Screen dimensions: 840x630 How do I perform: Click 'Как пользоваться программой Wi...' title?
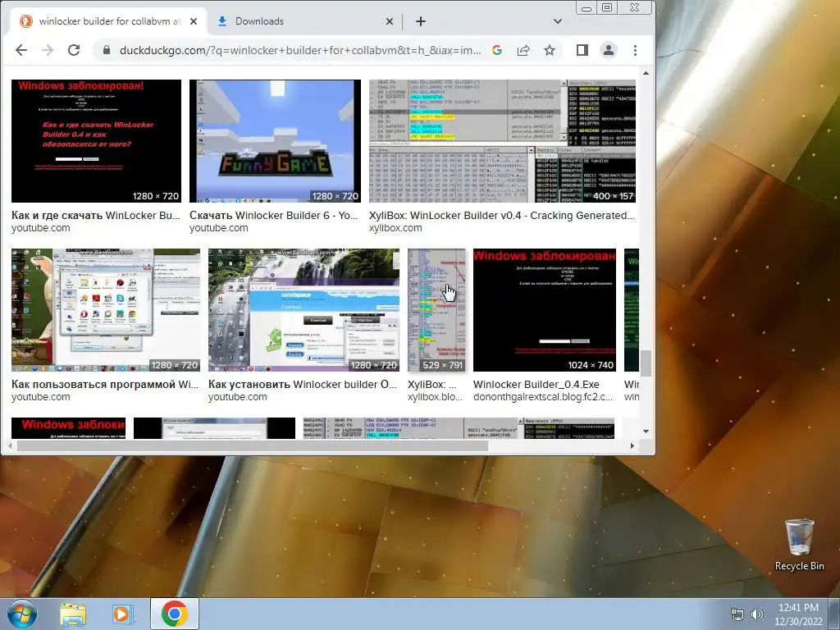click(x=105, y=384)
